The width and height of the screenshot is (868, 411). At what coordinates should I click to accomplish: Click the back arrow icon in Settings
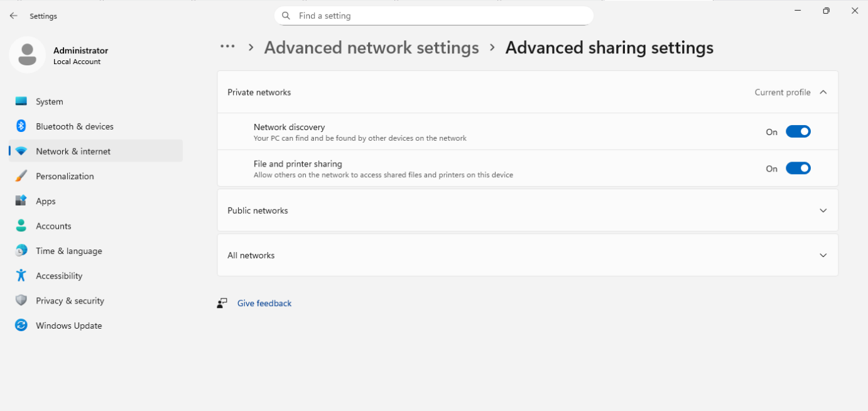point(13,16)
